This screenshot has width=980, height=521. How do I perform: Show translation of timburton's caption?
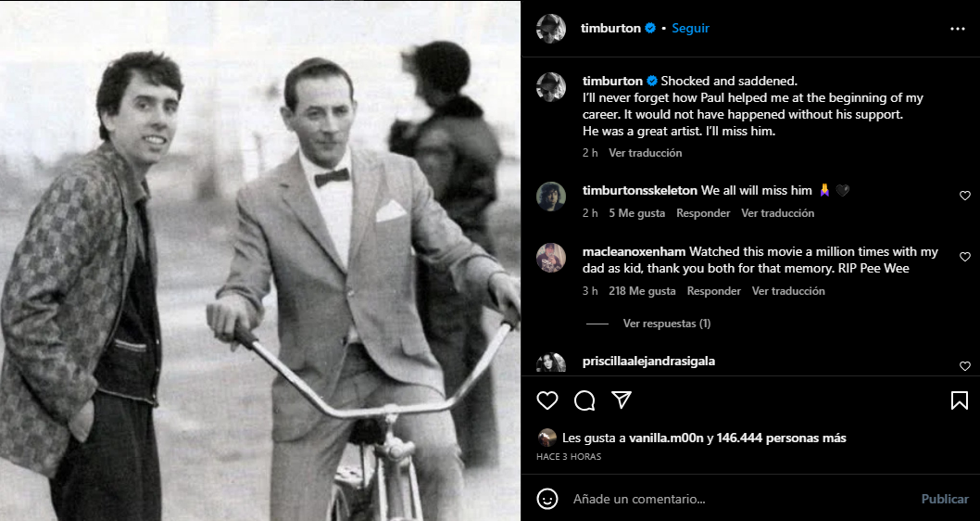645,153
